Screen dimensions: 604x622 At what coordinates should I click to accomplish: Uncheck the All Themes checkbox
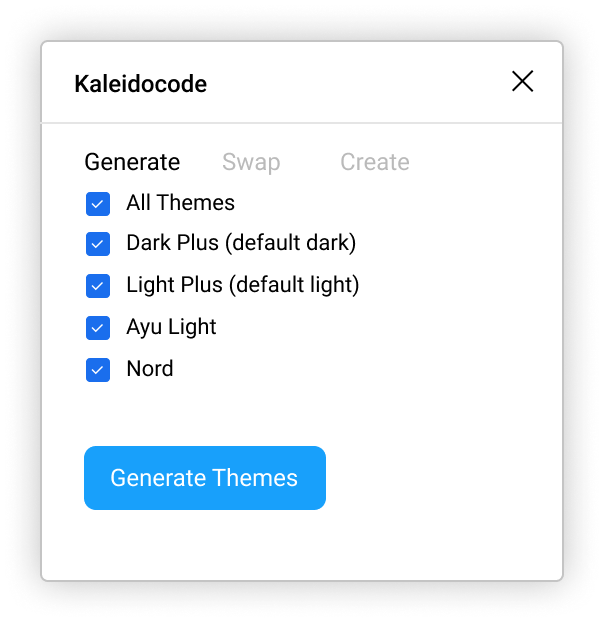tap(98, 204)
